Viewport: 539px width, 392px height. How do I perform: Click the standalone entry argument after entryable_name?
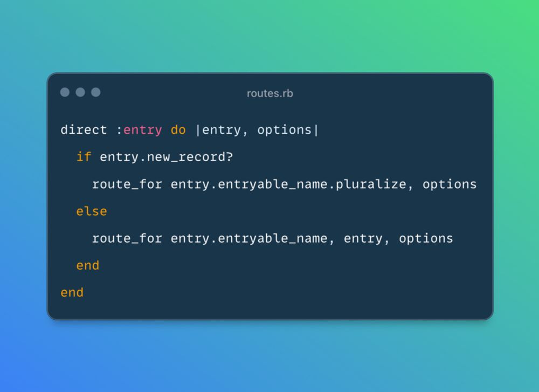tap(363, 239)
